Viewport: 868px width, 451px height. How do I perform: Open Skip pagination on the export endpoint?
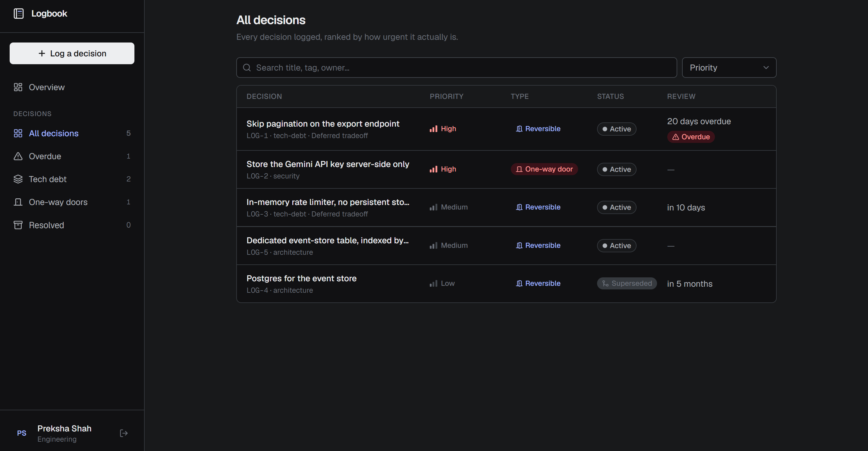point(323,124)
